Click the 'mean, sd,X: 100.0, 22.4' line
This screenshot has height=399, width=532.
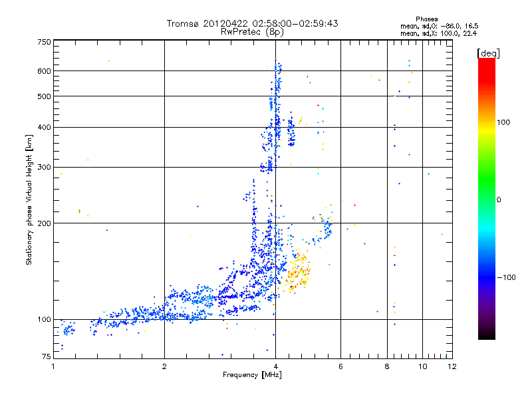click(439, 33)
